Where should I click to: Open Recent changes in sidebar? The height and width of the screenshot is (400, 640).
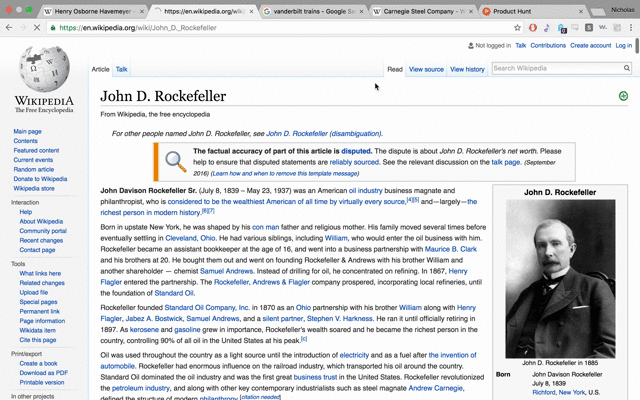point(41,240)
